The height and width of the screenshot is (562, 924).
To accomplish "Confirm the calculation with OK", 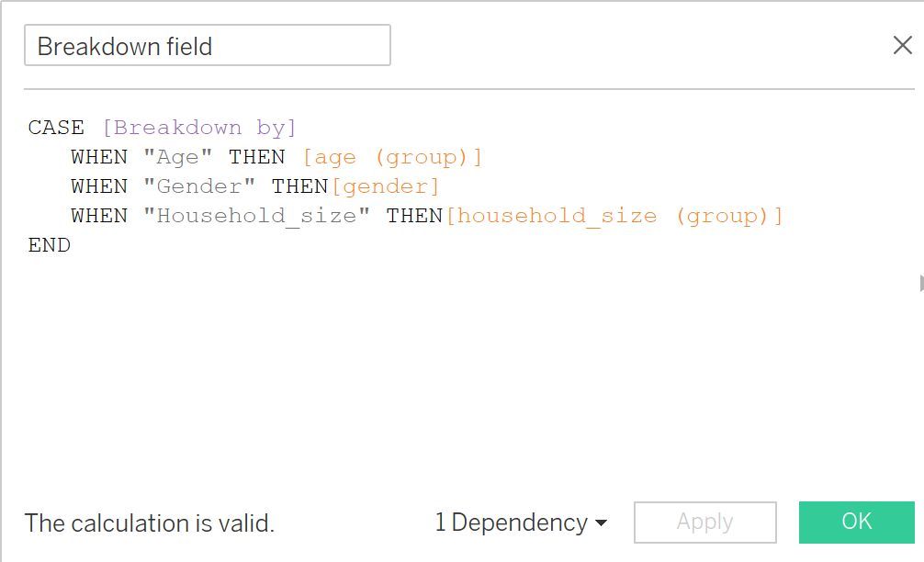I will (856, 522).
